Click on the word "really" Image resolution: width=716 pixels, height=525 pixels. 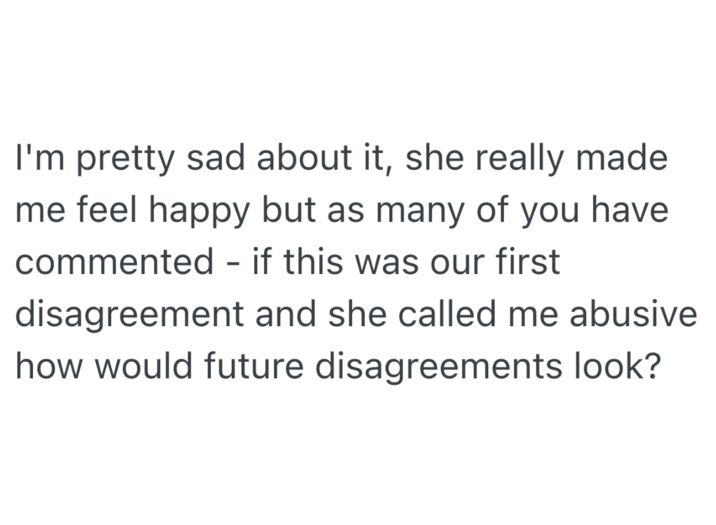tap(540, 160)
